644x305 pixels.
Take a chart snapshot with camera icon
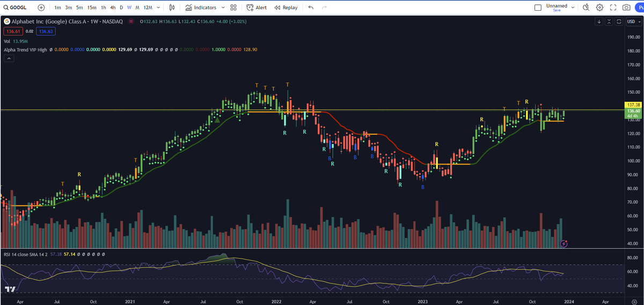(626, 8)
